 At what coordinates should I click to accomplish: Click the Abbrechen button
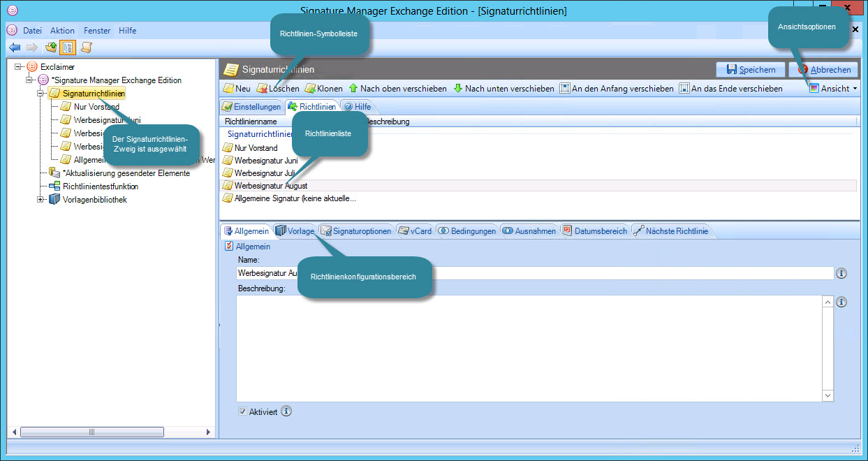point(824,69)
